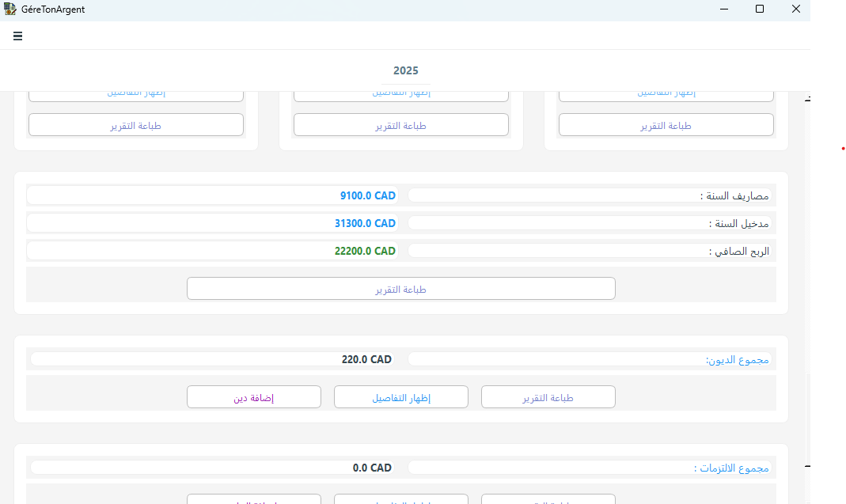The image size is (846, 504).
Task: Click the yearly expenses value 9100.0 CAD
Action: 212,195
